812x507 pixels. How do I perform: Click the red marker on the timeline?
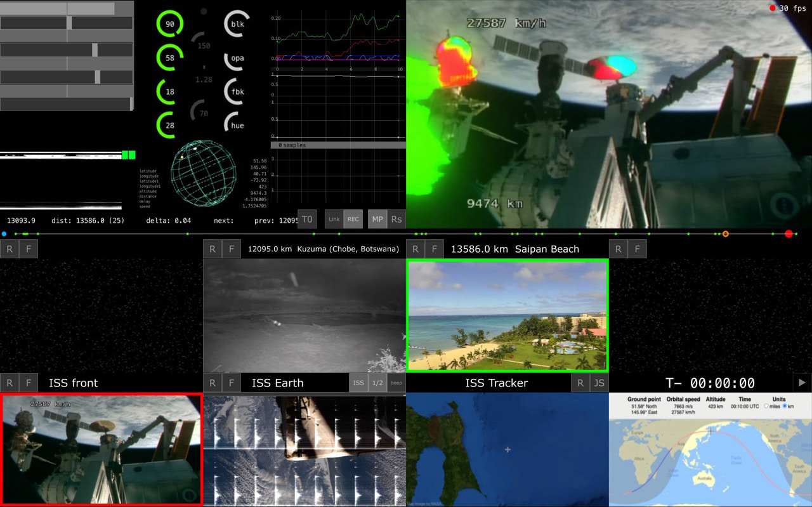(789, 234)
